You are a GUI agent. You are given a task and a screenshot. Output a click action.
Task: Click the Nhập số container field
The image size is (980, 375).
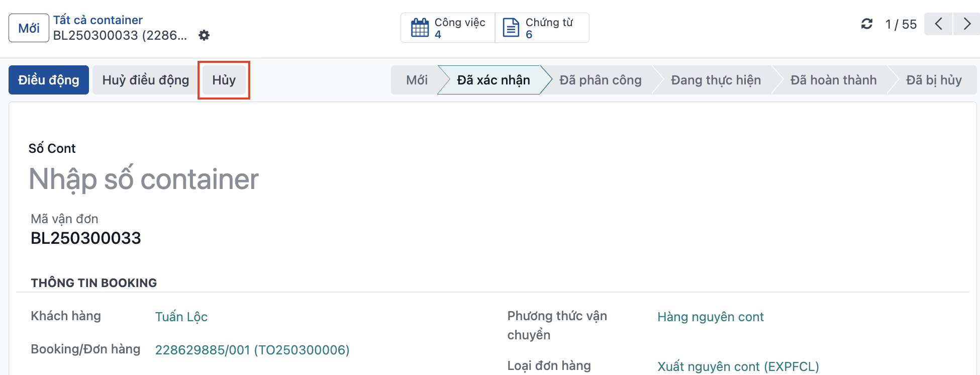tap(144, 179)
